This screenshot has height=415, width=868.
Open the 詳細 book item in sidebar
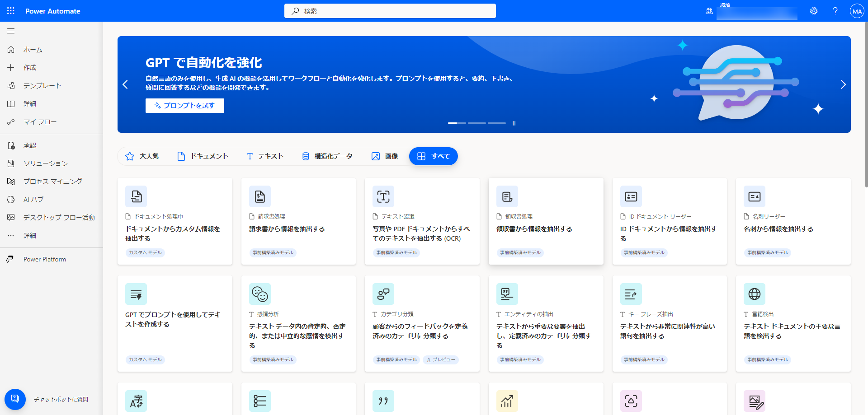tap(52, 104)
